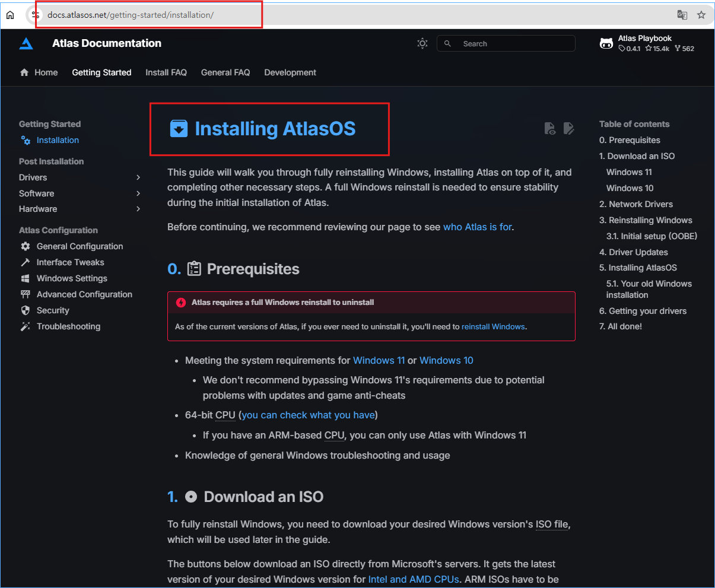Go to Windows 11 entry in table of contents
This screenshot has height=588, width=715.
[629, 172]
